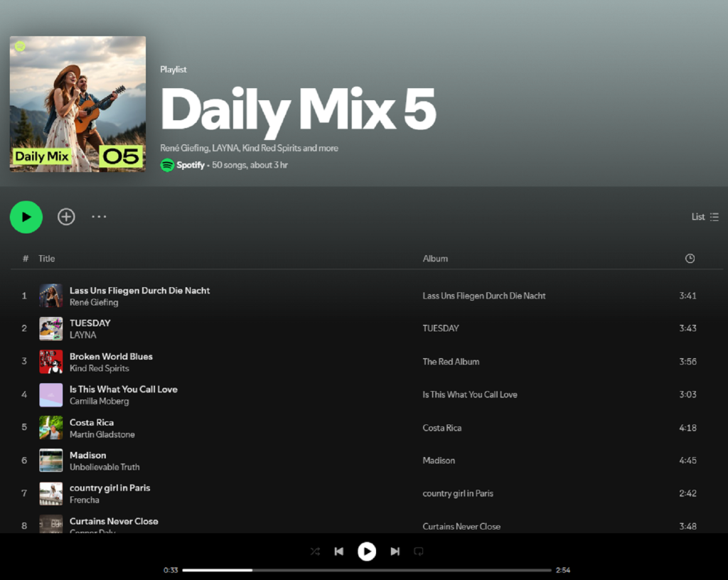Click the 0:33 elapsed time label

171,570
